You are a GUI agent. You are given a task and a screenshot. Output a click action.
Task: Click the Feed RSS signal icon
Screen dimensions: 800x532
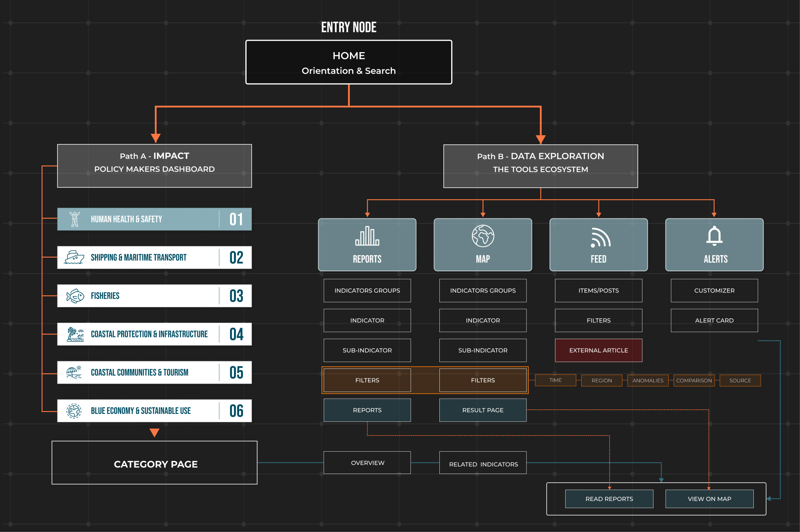point(600,238)
